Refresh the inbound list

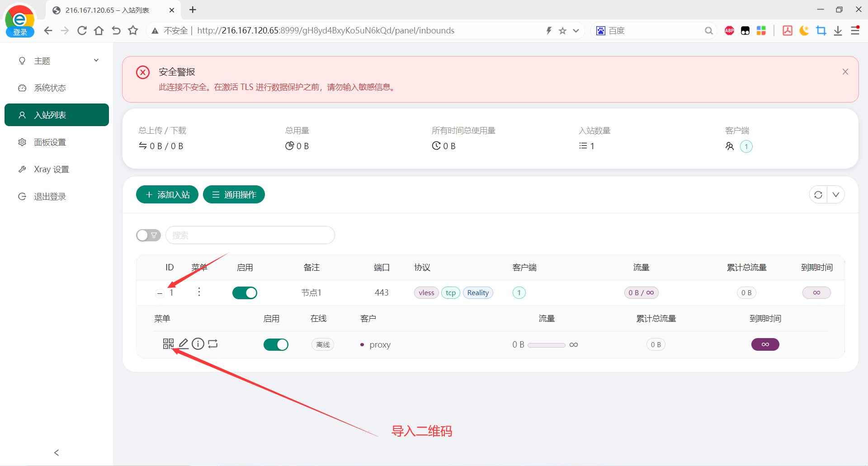pos(818,195)
